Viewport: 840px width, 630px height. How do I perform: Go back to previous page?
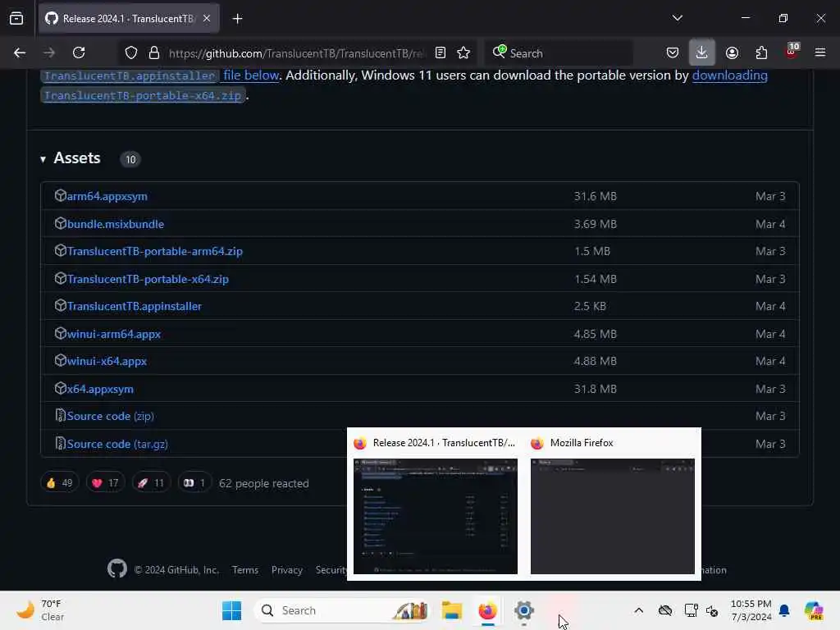[20, 52]
